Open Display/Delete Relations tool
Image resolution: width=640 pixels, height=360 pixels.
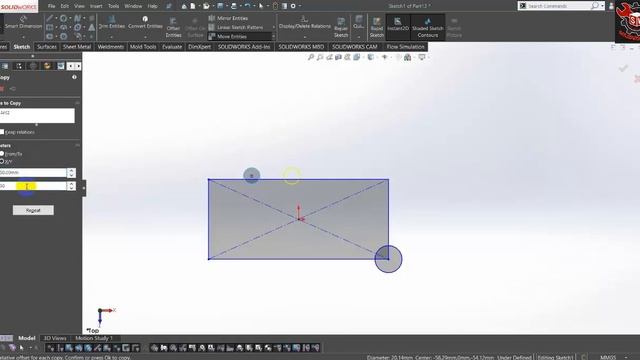click(x=304, y=22)
